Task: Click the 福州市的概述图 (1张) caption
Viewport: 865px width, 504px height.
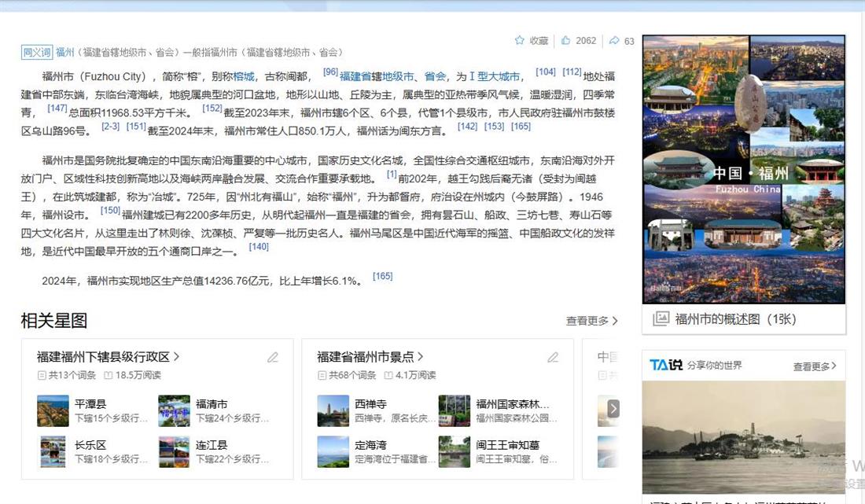Action: point(735,318)
